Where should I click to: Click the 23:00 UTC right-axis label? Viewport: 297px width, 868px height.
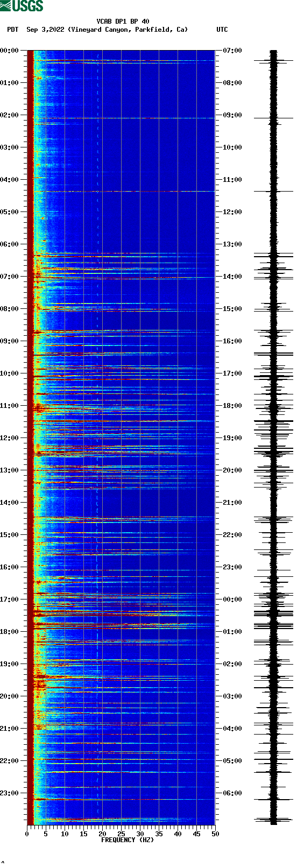[x=232, y=567]
